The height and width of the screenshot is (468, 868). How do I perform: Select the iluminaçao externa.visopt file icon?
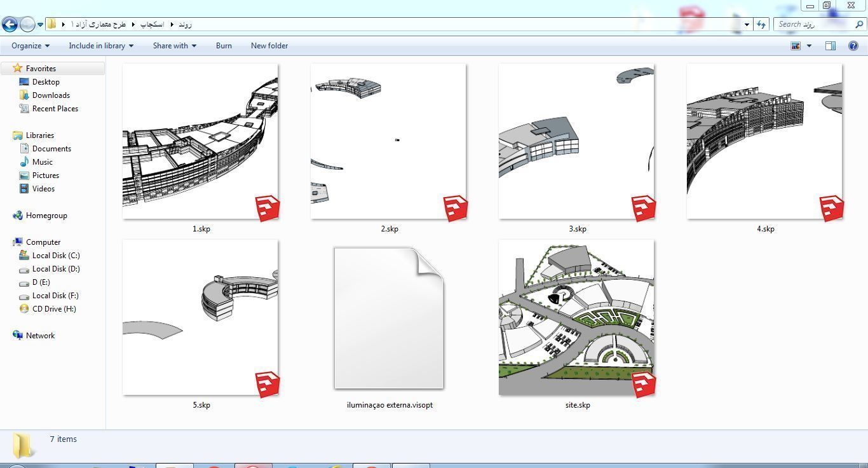(389, 318)
